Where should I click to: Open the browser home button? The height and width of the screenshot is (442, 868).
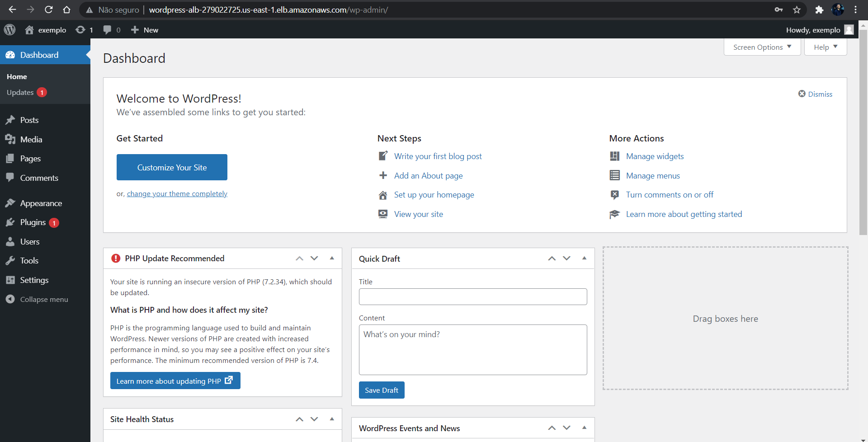point(66,9)
